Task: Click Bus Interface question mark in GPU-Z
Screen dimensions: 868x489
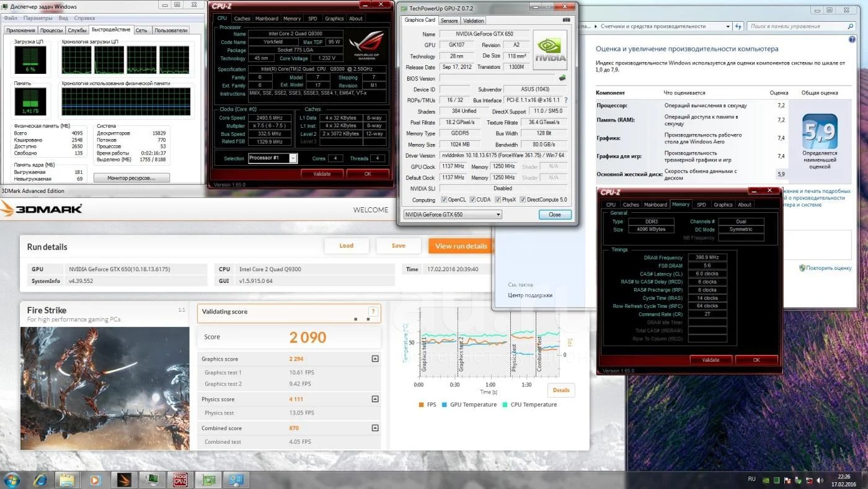Action: tap(565, 100)
